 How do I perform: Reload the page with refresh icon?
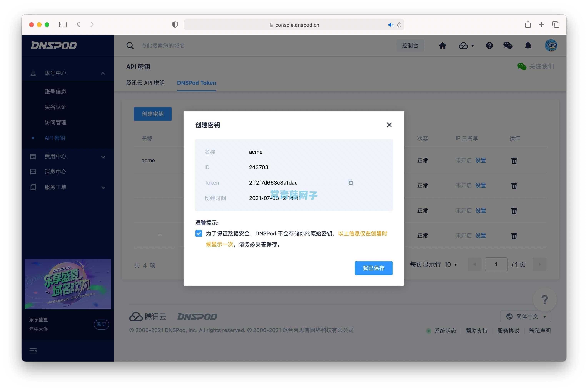[399, 25]
